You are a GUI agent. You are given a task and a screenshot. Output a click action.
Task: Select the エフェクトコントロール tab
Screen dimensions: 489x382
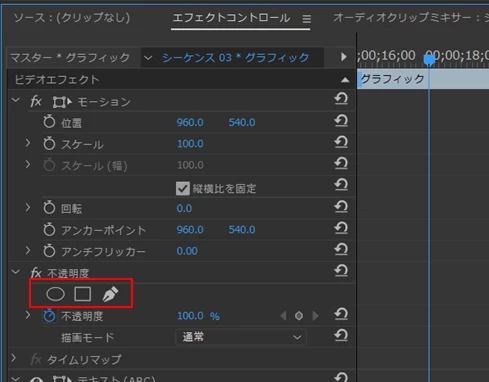click(x=231, y=18)
